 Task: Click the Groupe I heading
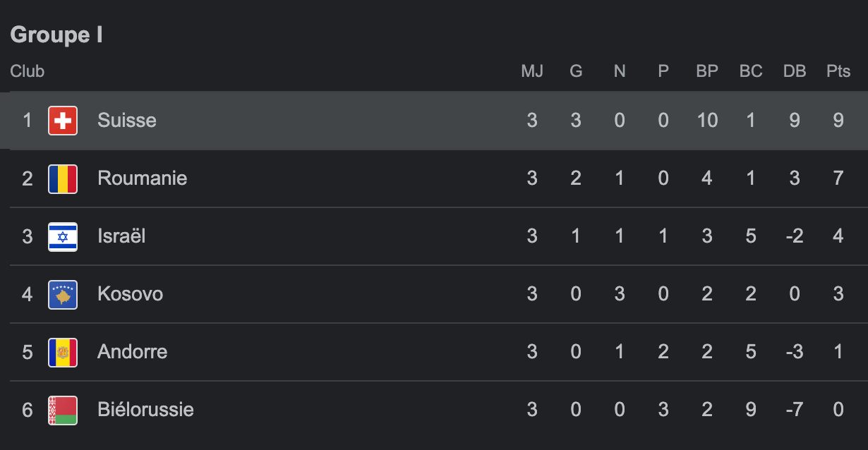pos(56,35)
